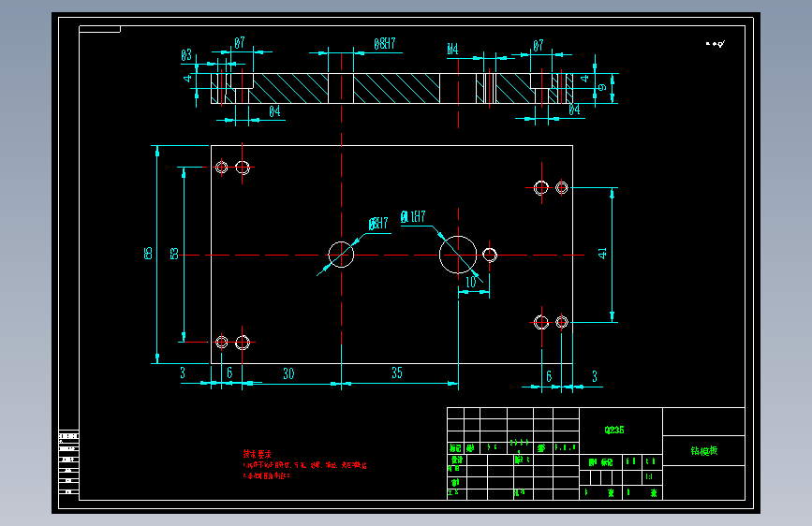Select the 30 horizontal dimension text

click(x=288, y=373)
